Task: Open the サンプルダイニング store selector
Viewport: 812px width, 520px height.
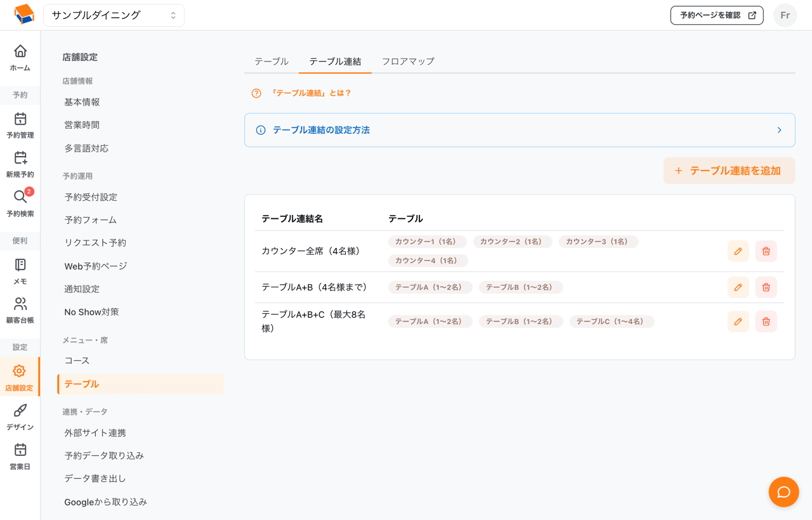Action: [114, 15]
